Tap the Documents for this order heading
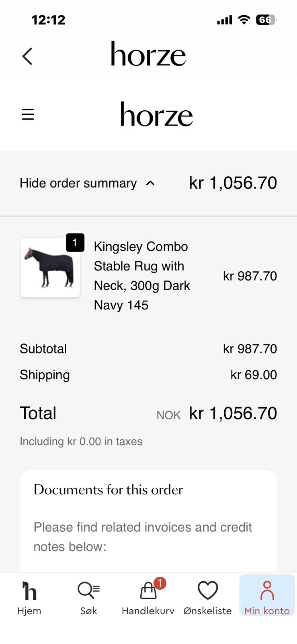 click(x=108, y=490)
